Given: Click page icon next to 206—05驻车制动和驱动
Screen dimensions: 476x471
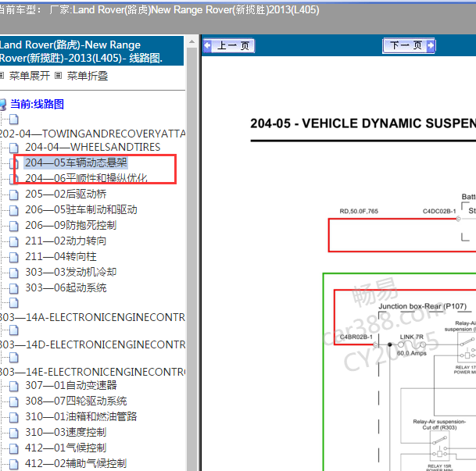Looking at the screenshot, I should tap(13, 210).
